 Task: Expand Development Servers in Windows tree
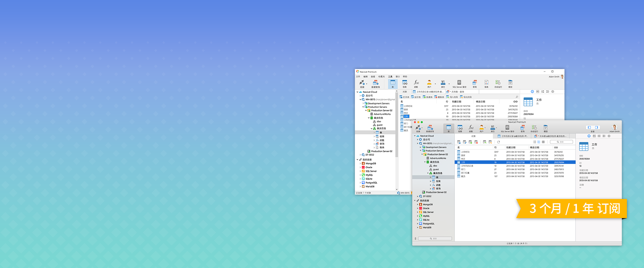363,104
